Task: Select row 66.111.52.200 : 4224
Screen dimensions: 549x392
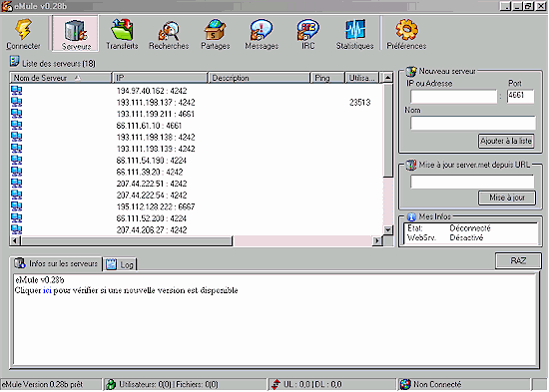Action: [196, 218]
